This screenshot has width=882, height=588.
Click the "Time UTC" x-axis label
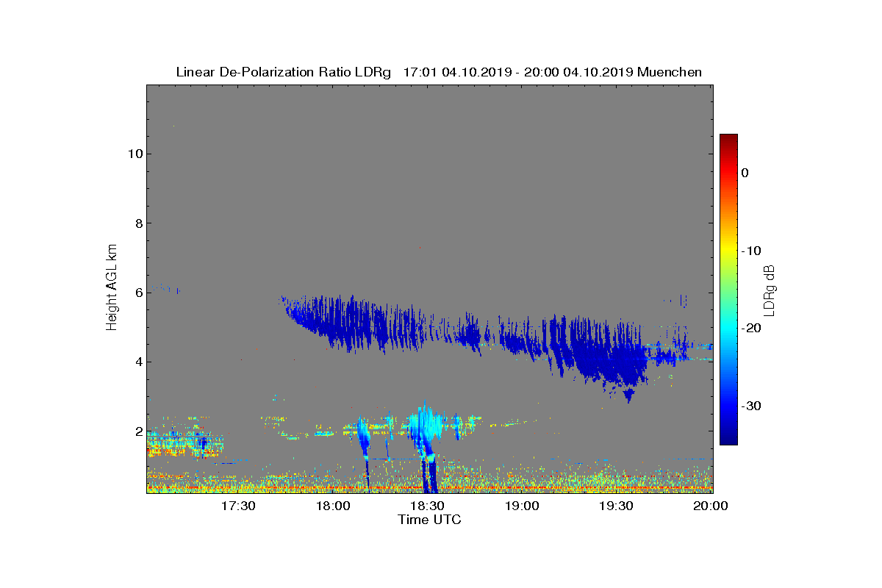tap(429, 520)
